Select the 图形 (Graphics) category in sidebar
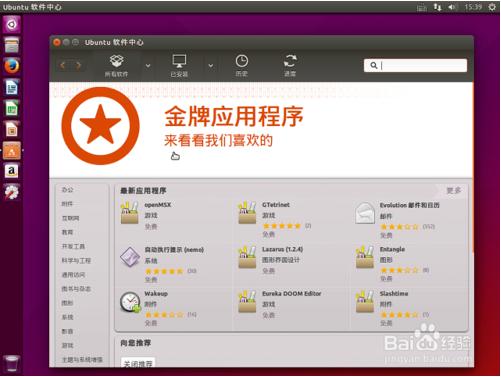 [67, 303]
